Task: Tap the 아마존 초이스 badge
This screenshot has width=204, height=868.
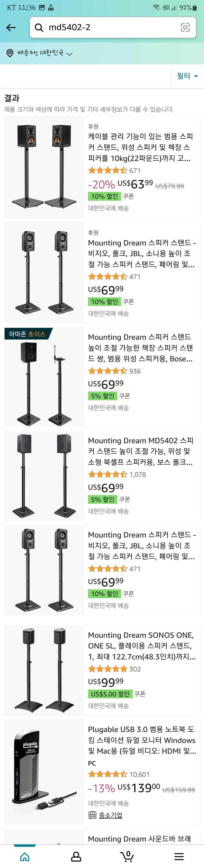Action: coord(27,334)
